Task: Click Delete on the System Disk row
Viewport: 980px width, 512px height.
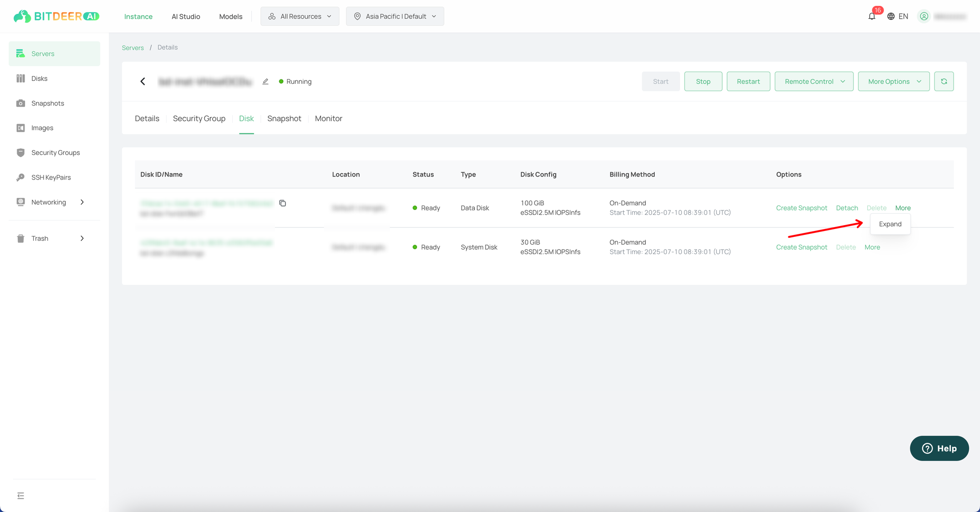Action: coord(846,247)
